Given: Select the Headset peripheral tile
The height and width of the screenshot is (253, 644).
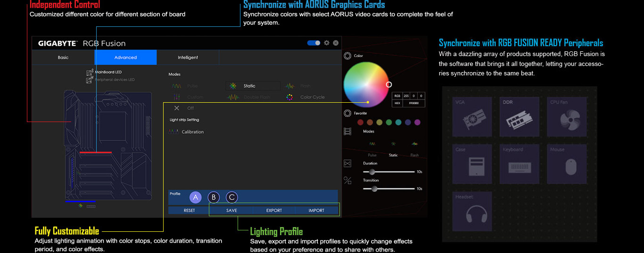Looking at the screenshot, I should click(472, 211).
